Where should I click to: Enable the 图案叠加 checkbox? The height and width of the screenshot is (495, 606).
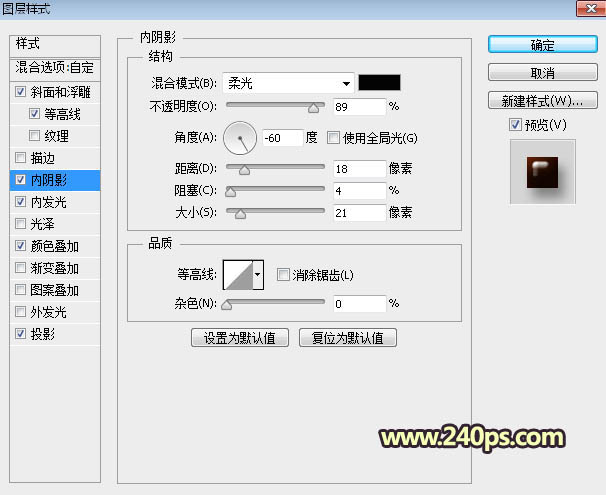pos(20,290)
